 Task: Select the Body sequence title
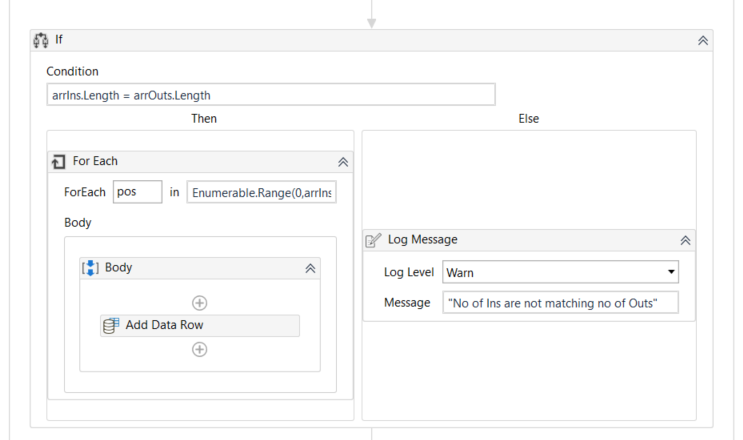pos(118,268)
